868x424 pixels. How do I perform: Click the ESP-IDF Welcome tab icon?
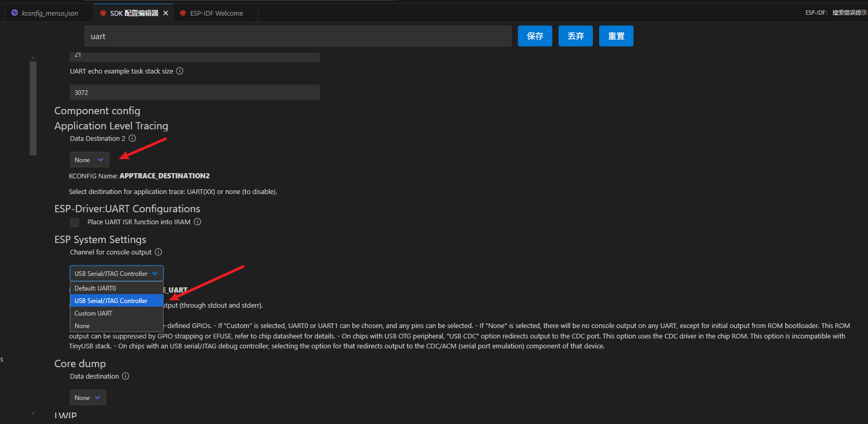tap(183, 13)
